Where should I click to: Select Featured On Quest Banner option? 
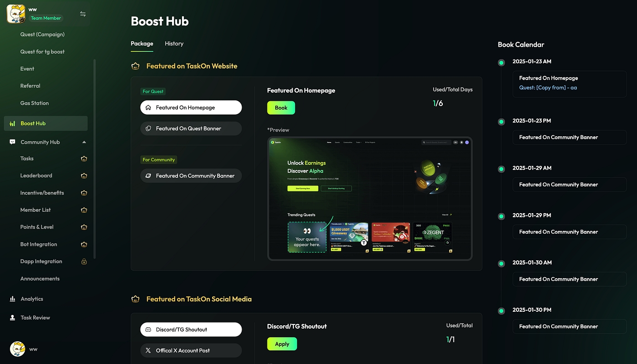191,129
